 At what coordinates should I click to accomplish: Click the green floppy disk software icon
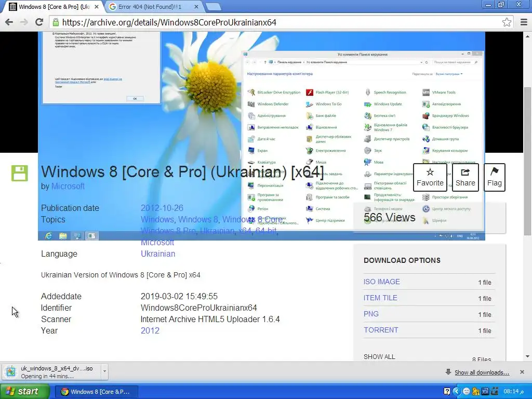tap(19, 174)
